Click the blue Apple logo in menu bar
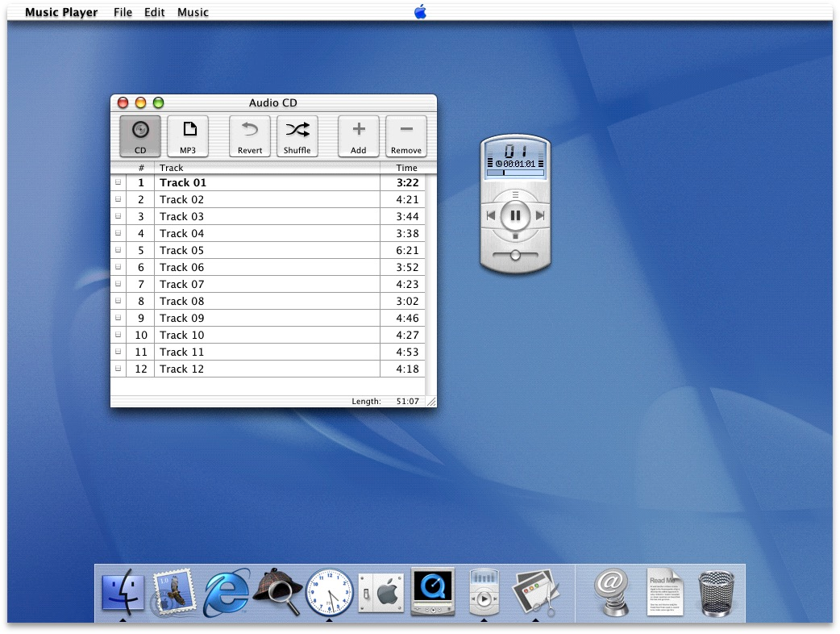Viewport: 840px width, 634px height. pos(421,11)
